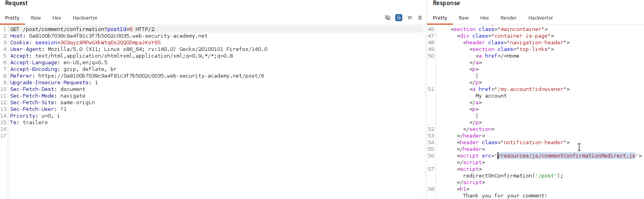Screen dimensions: 644x199
Task: Click line number 46 in Response gutter
Action: point(431,29)
